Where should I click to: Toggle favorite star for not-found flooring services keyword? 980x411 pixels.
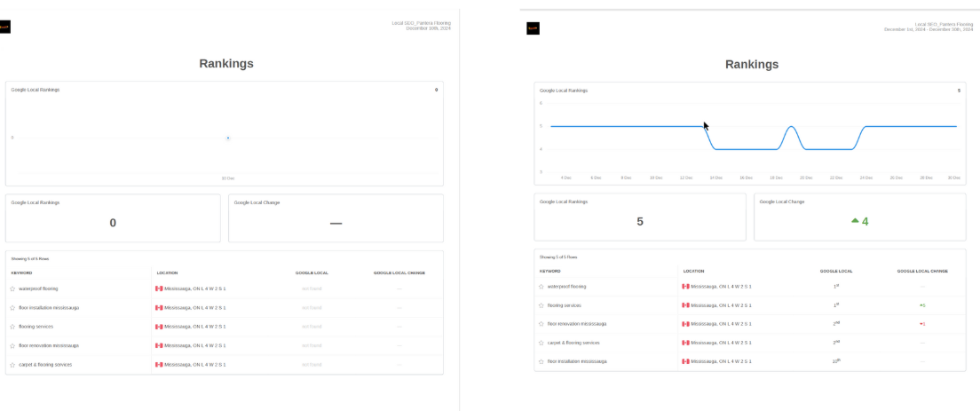(x=13, y=327)
